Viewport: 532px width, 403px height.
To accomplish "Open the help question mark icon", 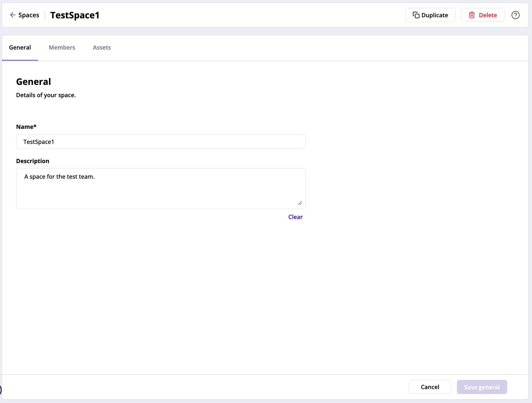I will pyautogui.click(x=516, y=15).
